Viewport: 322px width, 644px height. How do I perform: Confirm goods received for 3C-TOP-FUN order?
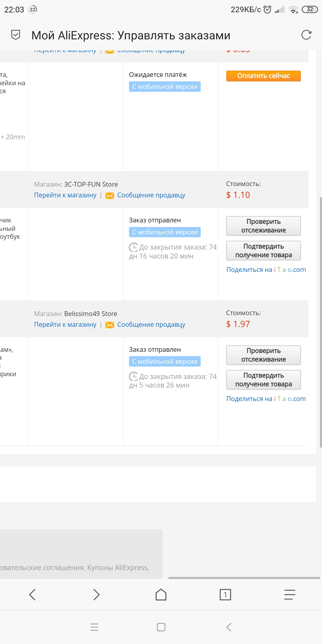click(264, 250)
